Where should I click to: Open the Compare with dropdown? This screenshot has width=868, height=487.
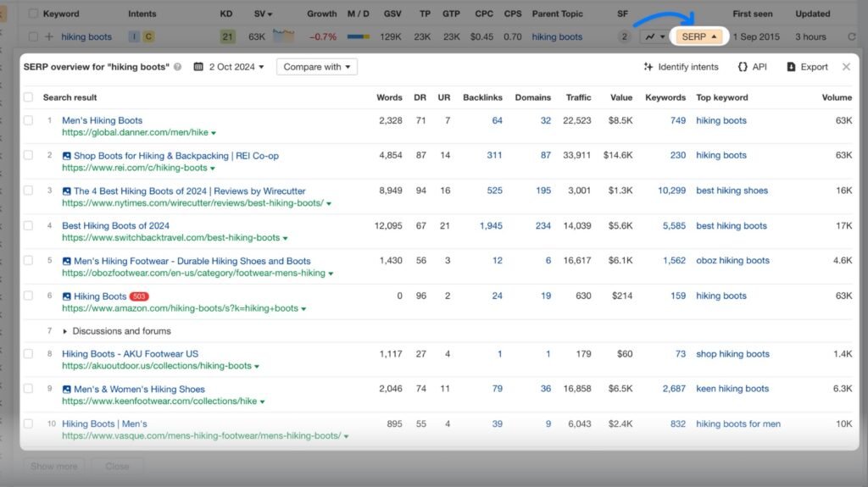(x=317, y=67)
